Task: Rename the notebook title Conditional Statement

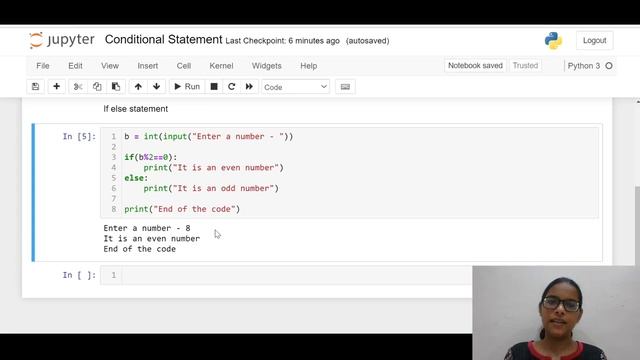Action: 163,40
